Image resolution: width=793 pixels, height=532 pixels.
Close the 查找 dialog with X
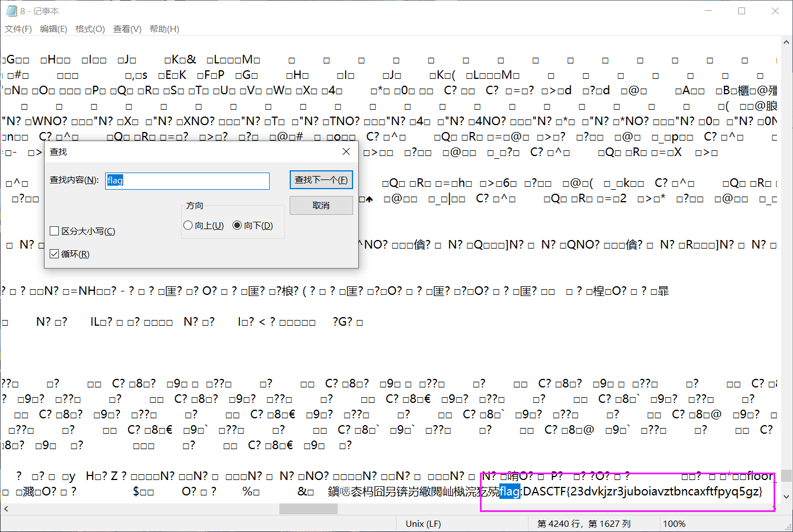point(346,151)
